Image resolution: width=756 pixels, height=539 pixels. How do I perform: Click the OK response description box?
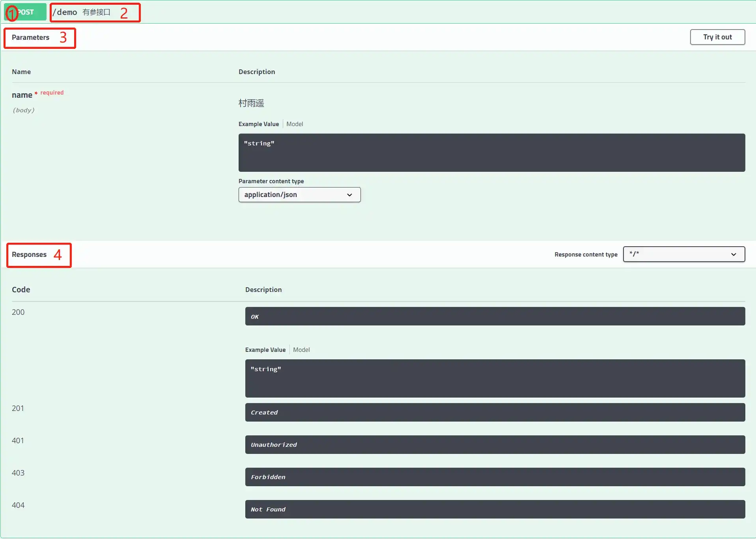pos(495,316)
